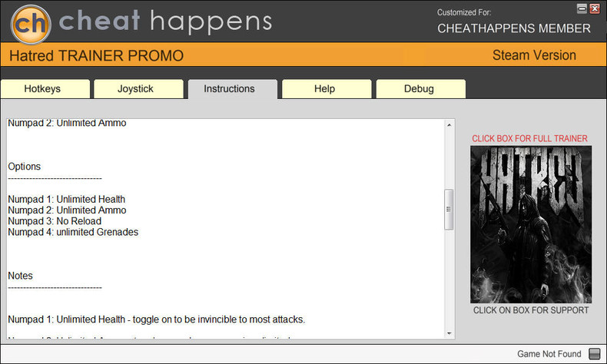Click the Steam Version label
Screen dimensions: 607x364
point(534,55)
